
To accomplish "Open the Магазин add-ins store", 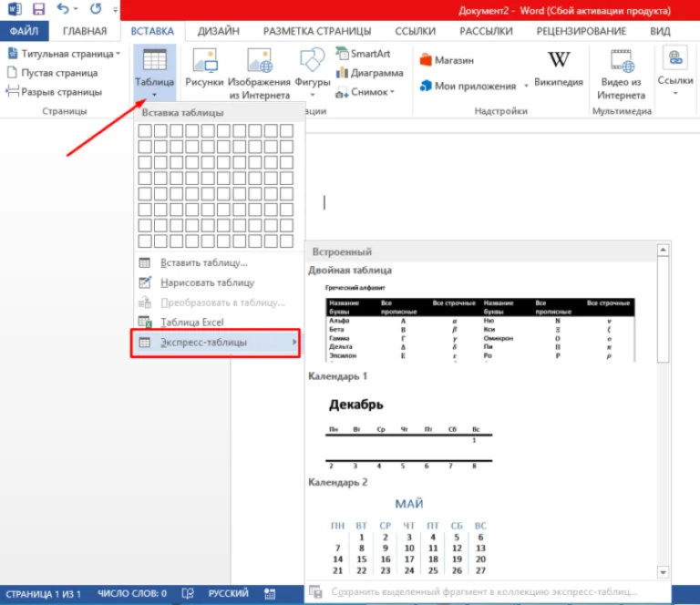I will (x=447, y=60).
